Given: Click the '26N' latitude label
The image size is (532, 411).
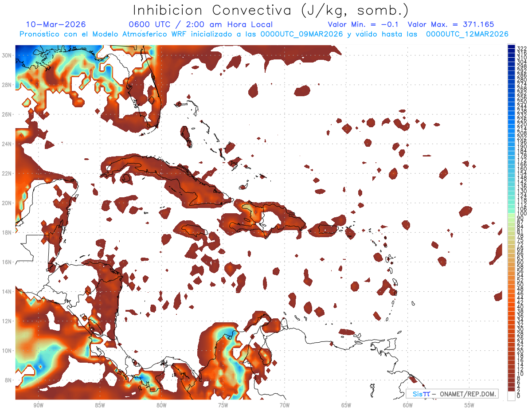Looking at the screenshot, I should [x=7, y=114].
